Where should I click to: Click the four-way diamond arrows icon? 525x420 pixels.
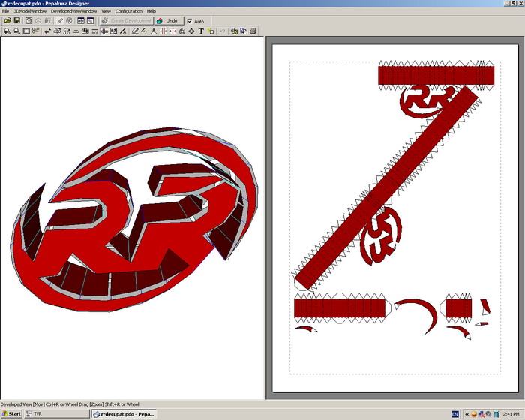pyautogui.click(x=191, y=31)
